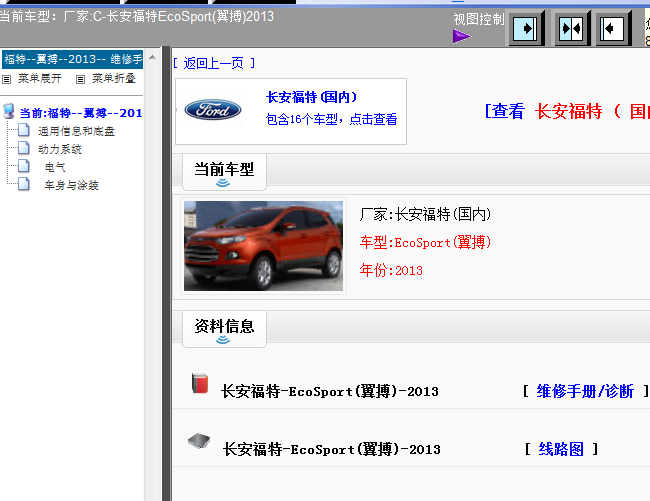Screen dimensions: 650x501
Task: Click the blue chevron under 当前车型
Action: (223, 183)
